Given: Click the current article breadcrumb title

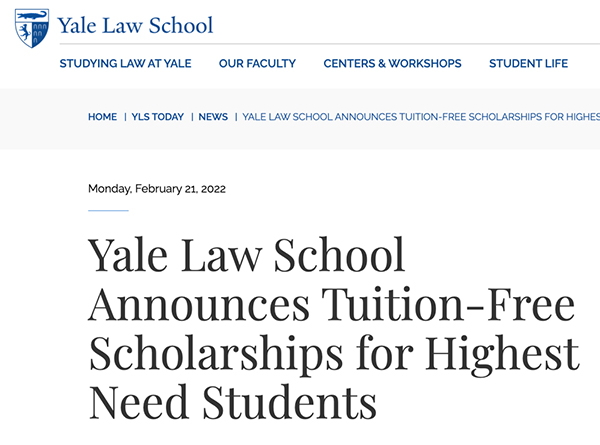Looking at the screenshot, I should point(421,117).
